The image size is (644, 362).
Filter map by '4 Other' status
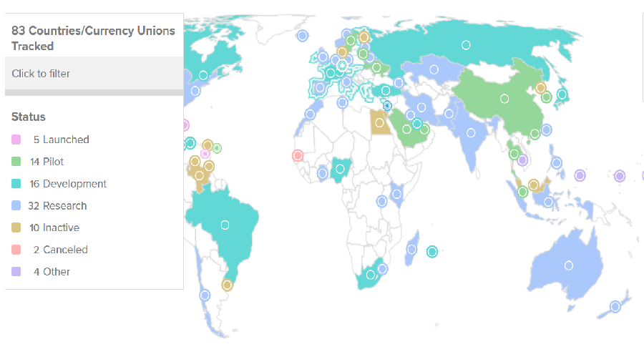(52, 272)
